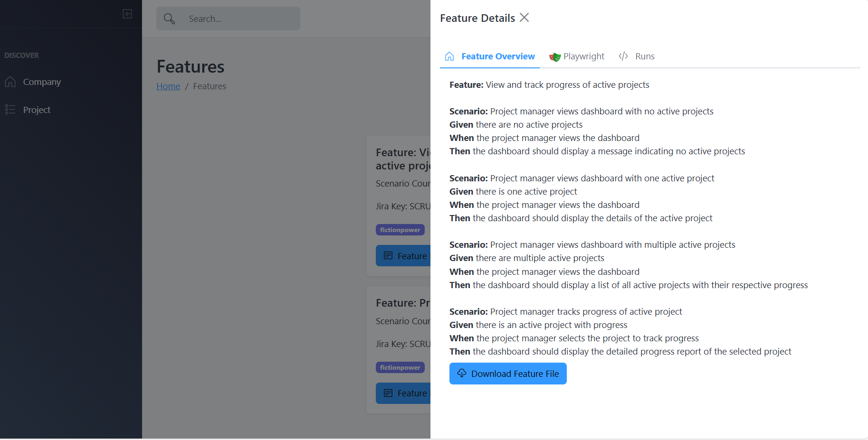
Task: Click the Feature Overview house icon
Action: pyautogui.click(x=449, y=56)
